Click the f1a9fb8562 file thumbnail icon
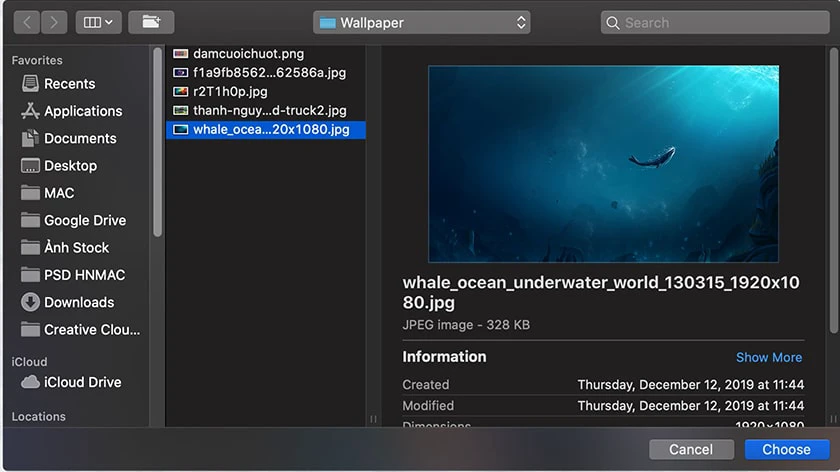 [181, 72]
